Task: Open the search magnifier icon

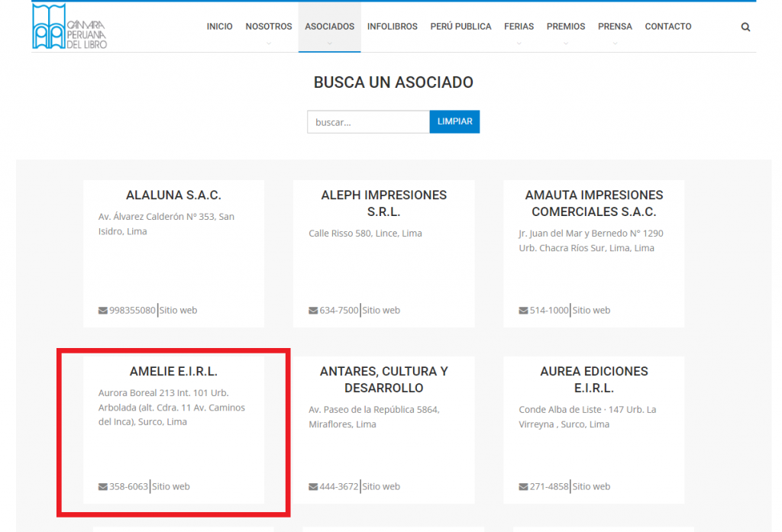Action: click(745, 27)
